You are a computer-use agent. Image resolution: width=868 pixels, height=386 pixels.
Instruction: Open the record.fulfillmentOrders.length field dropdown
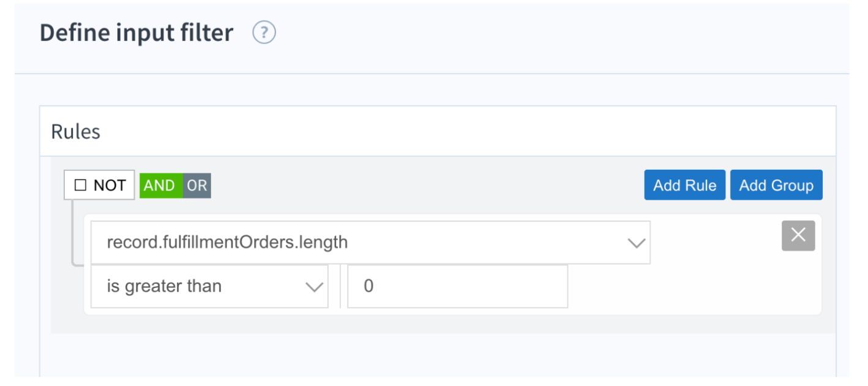370,243
